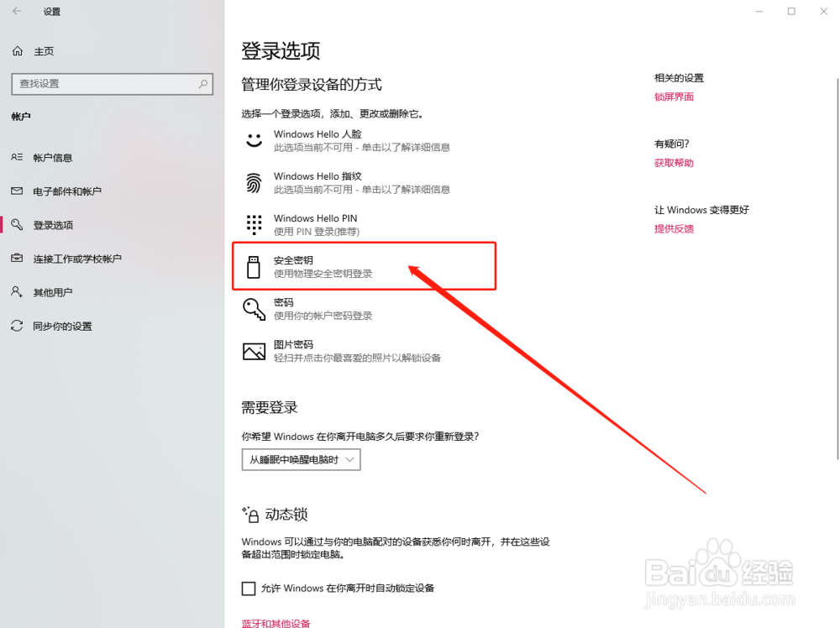This screenshot has height=628, width=840.
Task: Click the 安全密钥 USB key icon
Action: coord(254,267)
